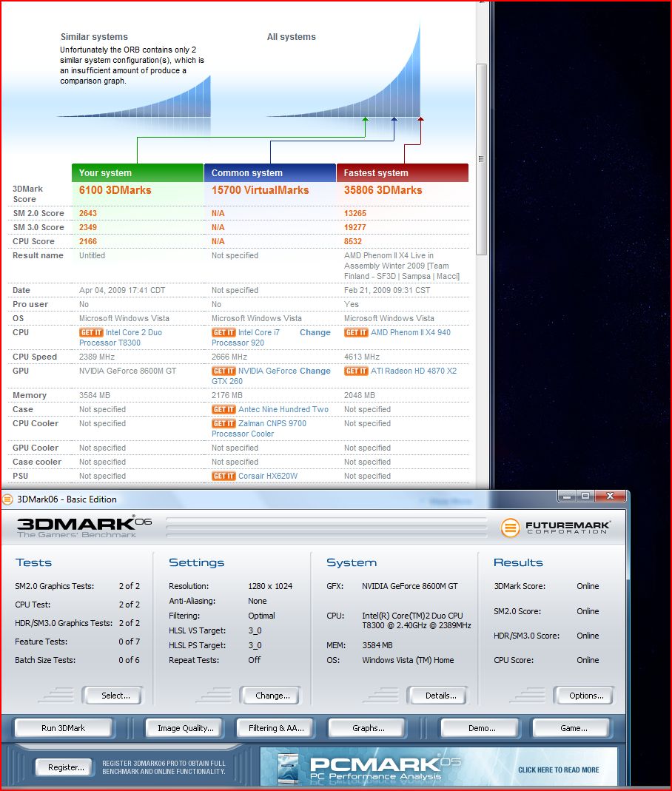Click GET IT badge beside Antec Nine Hundred Two
The image size is (672, 791).
224,409
